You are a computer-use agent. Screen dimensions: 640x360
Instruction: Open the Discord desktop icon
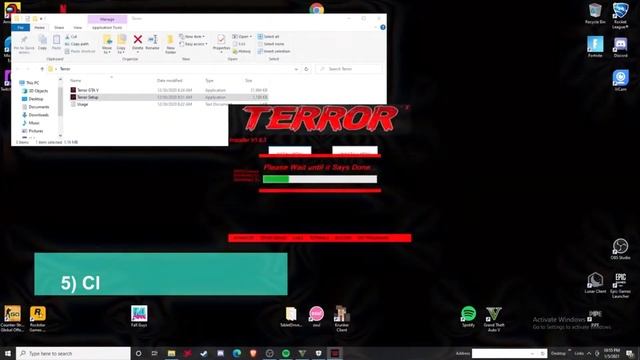(620, 47)
